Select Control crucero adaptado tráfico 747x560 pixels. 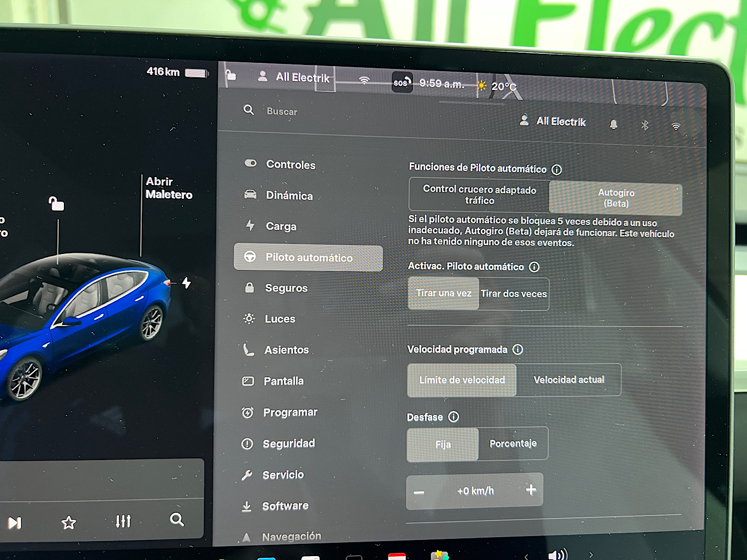[480, 194]
